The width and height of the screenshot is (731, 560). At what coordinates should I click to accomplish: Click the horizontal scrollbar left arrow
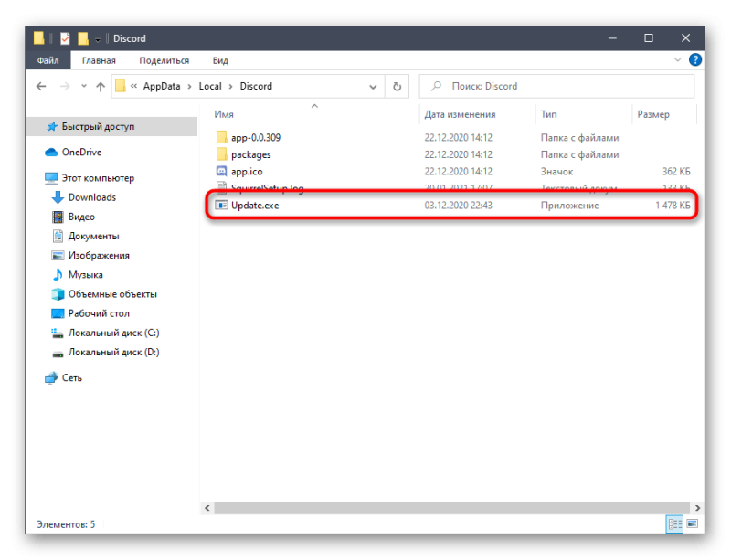[207, 508]
